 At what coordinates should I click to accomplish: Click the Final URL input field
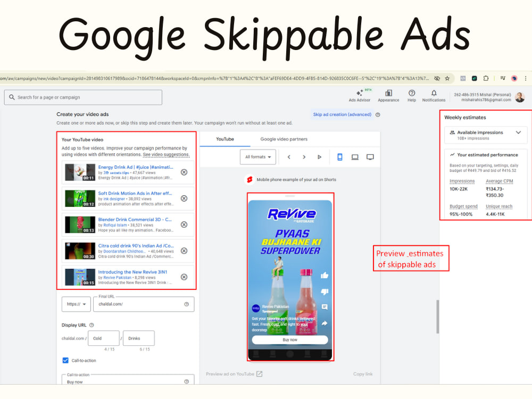144,304
